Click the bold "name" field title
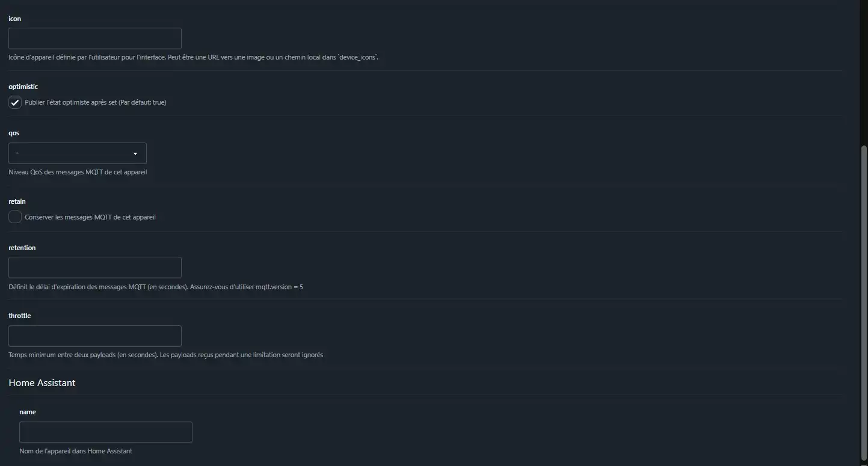This screenshot has height=466, width=868. point(28,412)
